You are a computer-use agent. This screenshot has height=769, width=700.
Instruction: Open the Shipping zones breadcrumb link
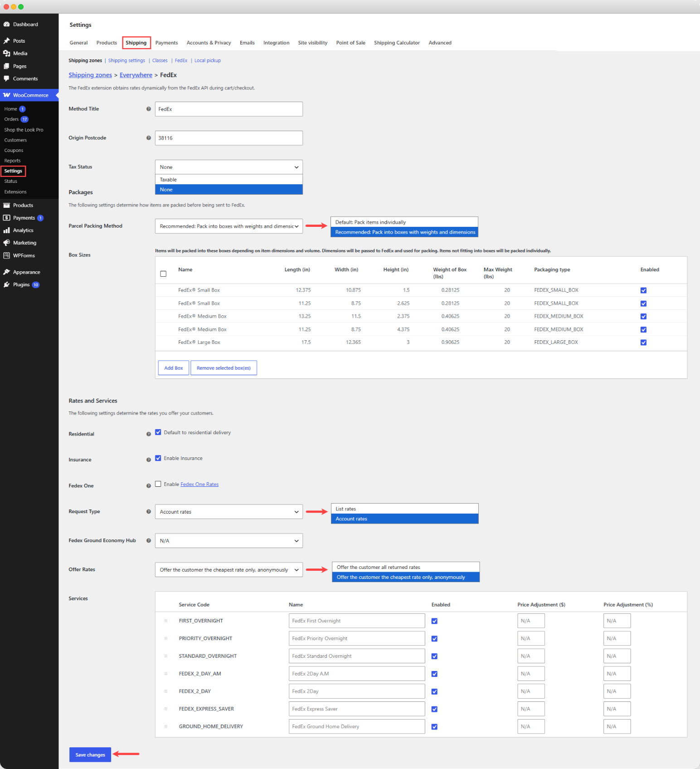pos(90,75)
